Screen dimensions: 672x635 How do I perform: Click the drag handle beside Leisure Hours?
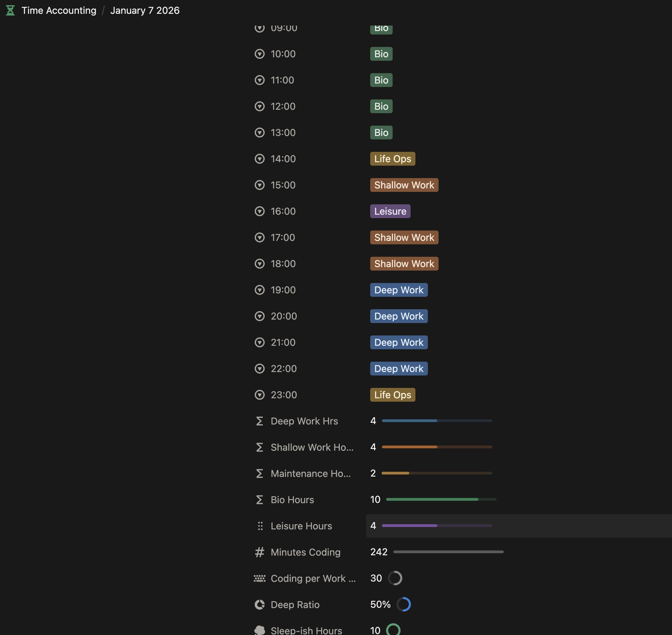click(260, 526)
